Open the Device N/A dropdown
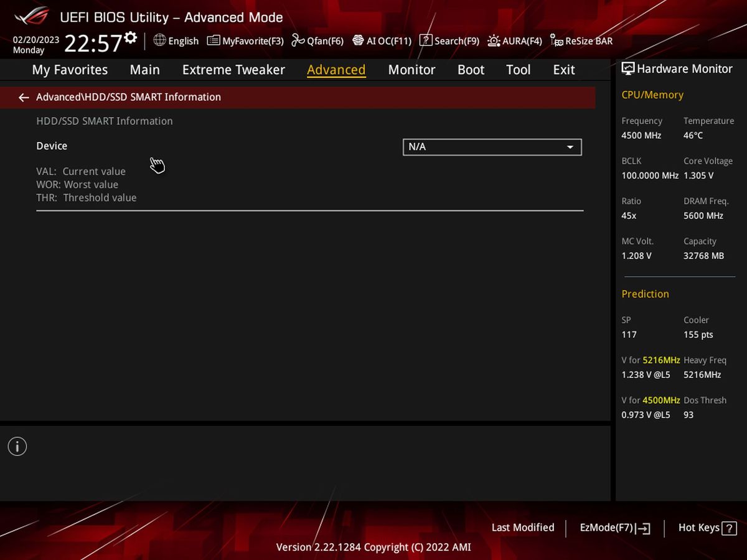The width and height of the screenshot is (747, 560). (x=492, y=147)
